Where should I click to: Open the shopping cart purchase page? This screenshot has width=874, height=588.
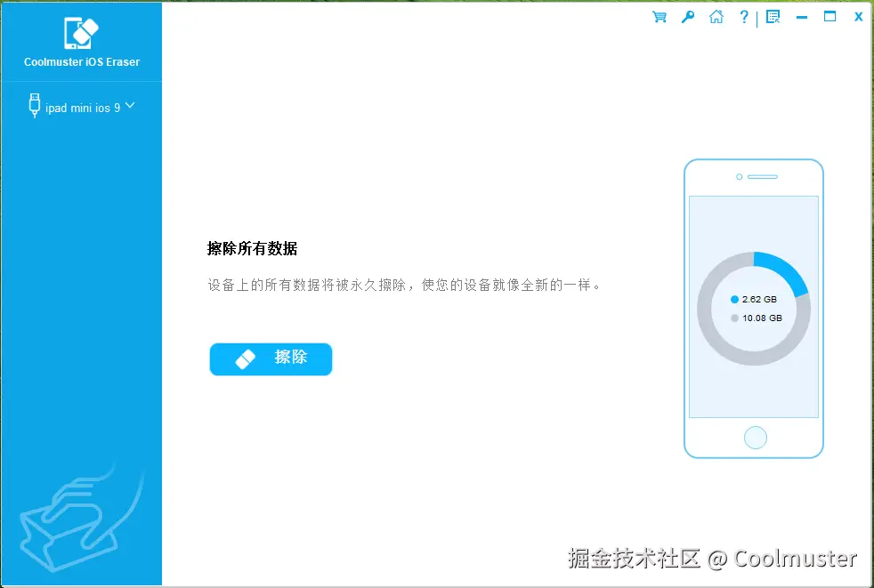[x=659, y=16]
